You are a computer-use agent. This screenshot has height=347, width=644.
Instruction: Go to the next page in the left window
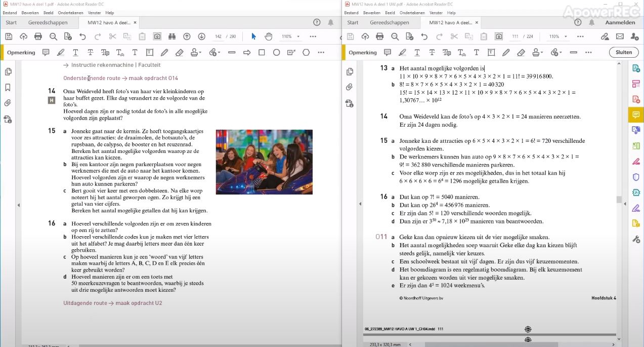(x=201, y=36)
